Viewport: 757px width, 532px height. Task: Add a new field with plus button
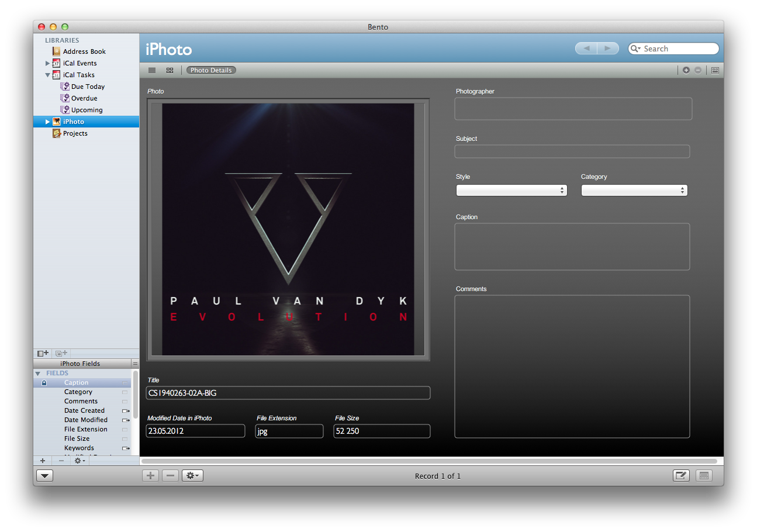[43, 461]
